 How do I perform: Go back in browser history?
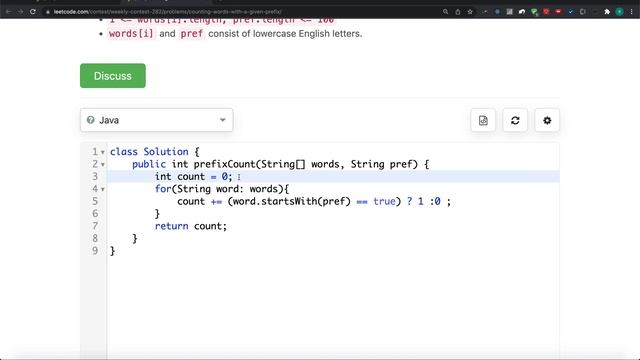(x=8, y=12)
